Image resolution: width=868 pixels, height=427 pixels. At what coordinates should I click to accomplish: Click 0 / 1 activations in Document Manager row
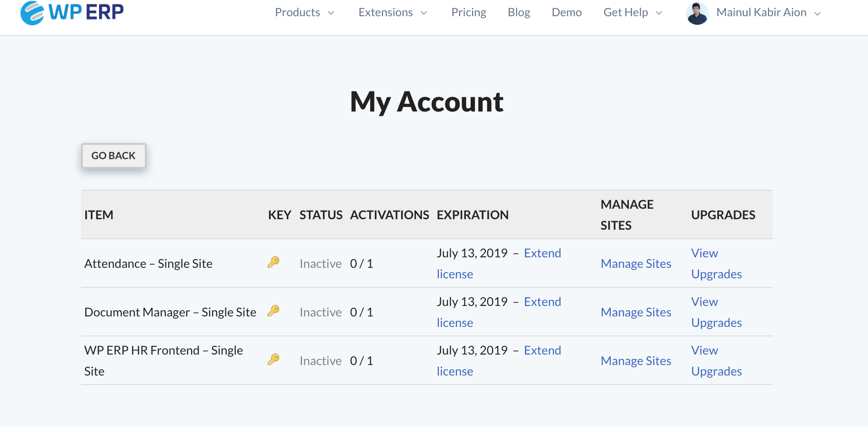362,312
